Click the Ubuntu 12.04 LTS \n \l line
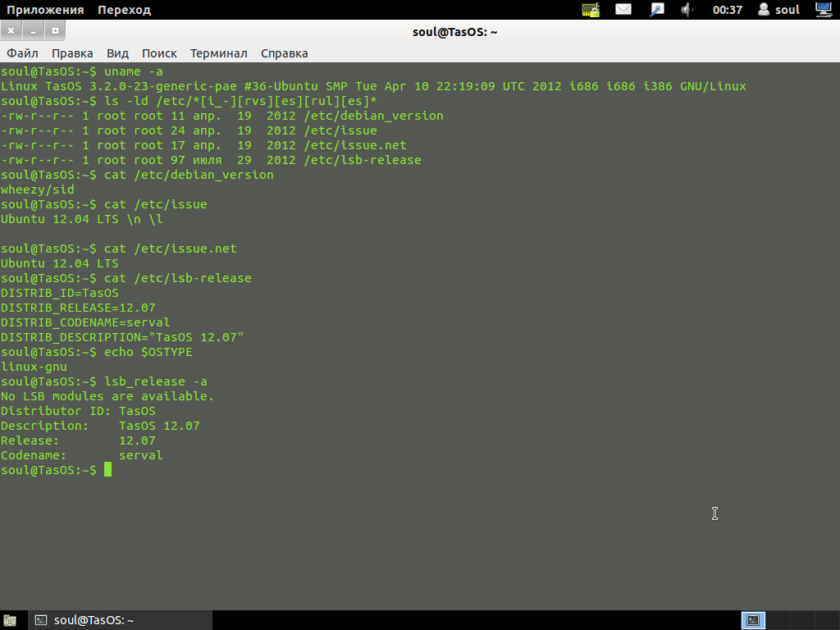This screenshot has height=630, width=840. pyautogui.click(x=81, y=219)
